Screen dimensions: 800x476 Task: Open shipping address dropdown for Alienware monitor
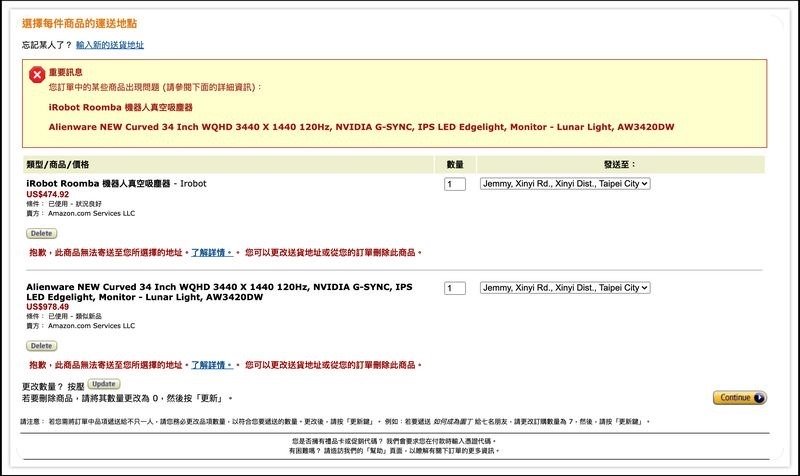coord(565,288)
